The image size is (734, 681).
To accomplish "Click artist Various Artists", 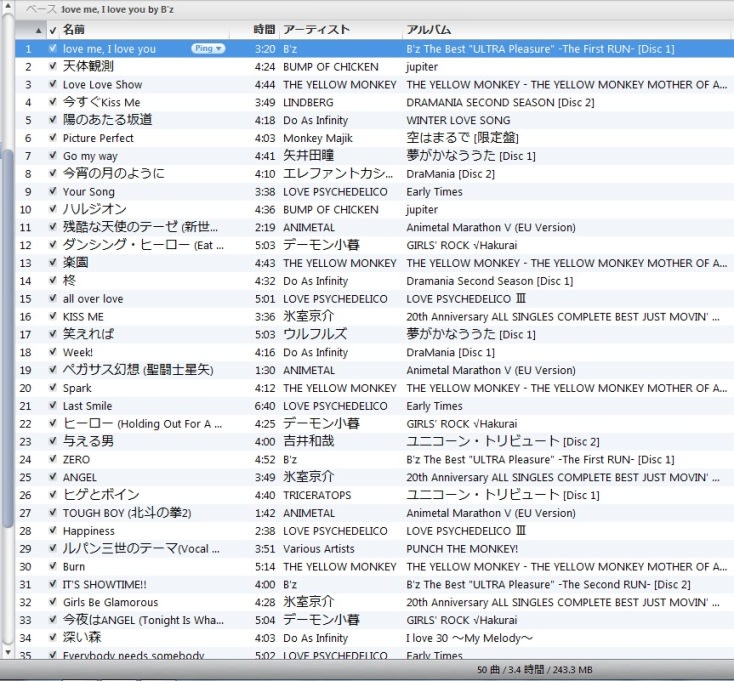I will (318, 549).
